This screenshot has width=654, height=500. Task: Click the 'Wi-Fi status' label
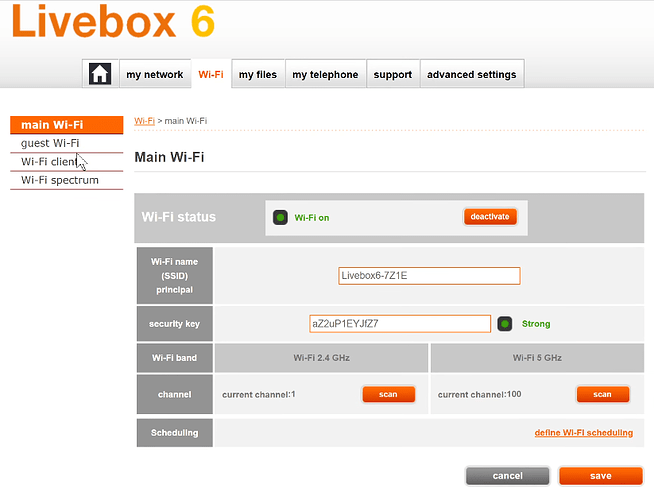(x=179, y=217)
